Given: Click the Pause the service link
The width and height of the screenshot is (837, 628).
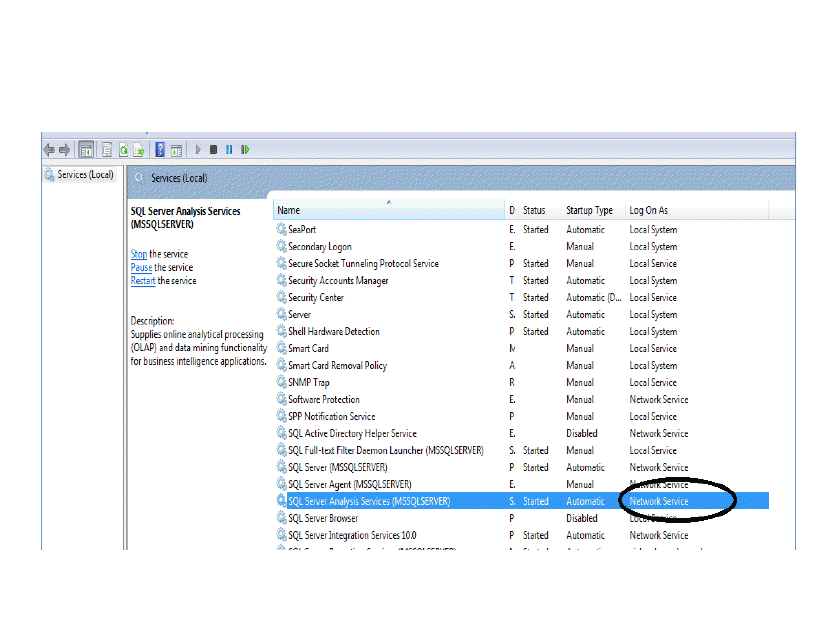Looking at the screenshot, I should point(141,267).
